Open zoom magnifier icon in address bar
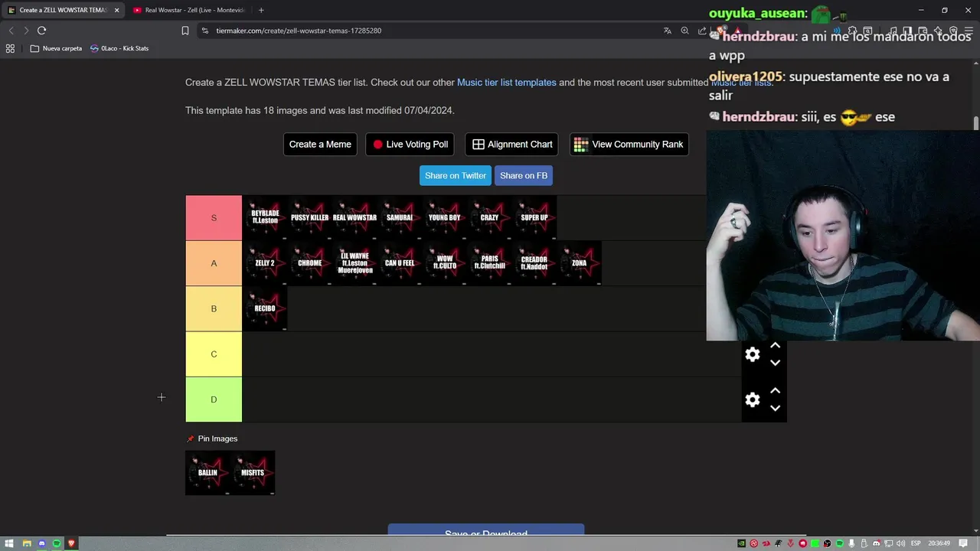The height and width of the screenshot is (551, 980). coord(684,31)
